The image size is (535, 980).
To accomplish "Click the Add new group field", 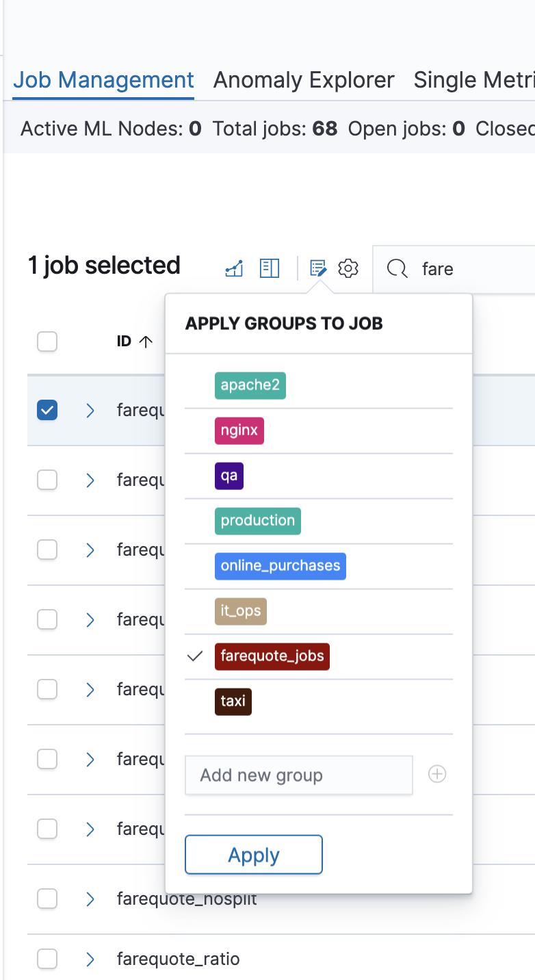I will [x=299, y=775].
